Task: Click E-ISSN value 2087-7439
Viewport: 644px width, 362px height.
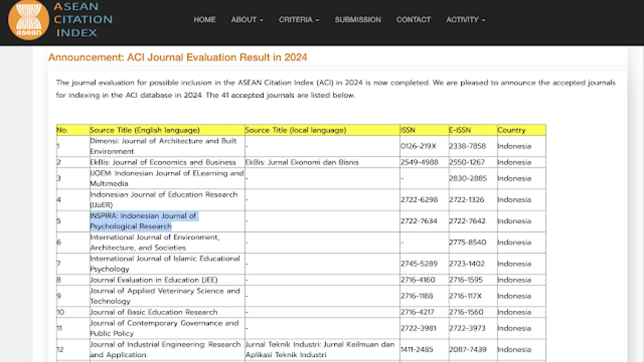Action: [468, 349]
